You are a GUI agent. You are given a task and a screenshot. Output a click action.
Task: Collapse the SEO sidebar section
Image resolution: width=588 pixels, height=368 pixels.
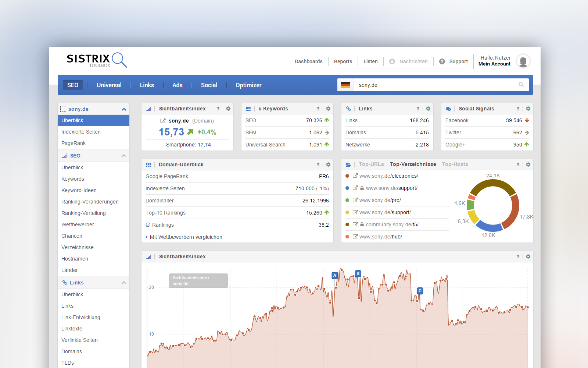pos(123,156)
